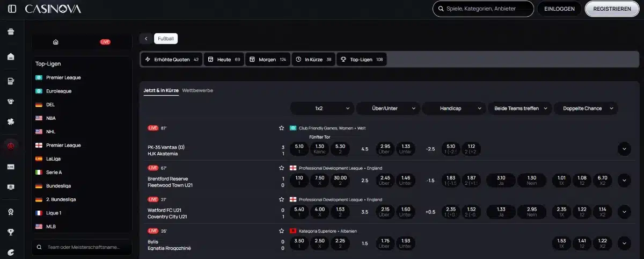Open the medal badge icon in left rail

[11, 212]
